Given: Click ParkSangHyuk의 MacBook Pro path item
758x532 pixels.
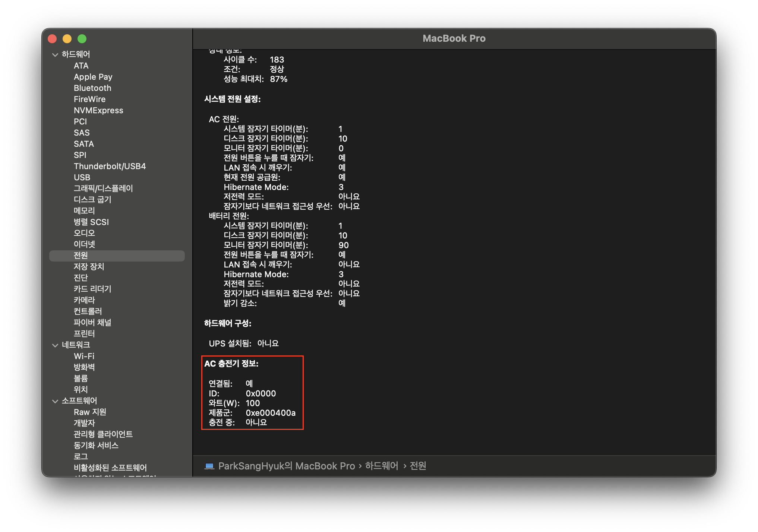Looking at the screenshot, I should [x=286, y=466].
